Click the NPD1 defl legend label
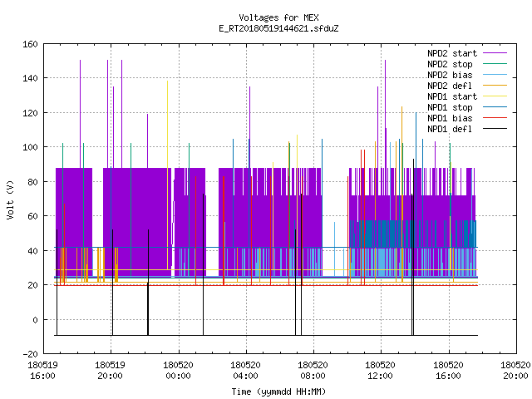This screenshot has width=532, height=399. pyautogui.click(x=450, y=129)
